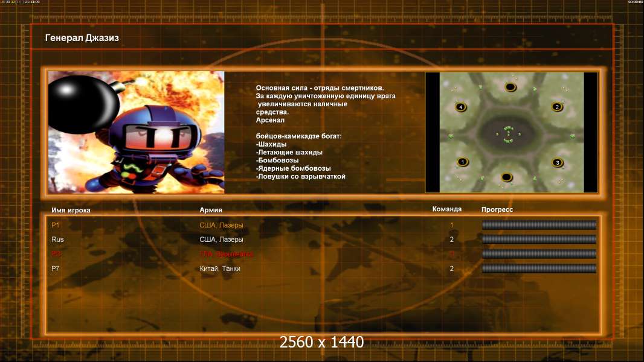Select start position 3 on the minimap
Screen dimensions: 644x362
pyautogui.click(x=558, y=163)
